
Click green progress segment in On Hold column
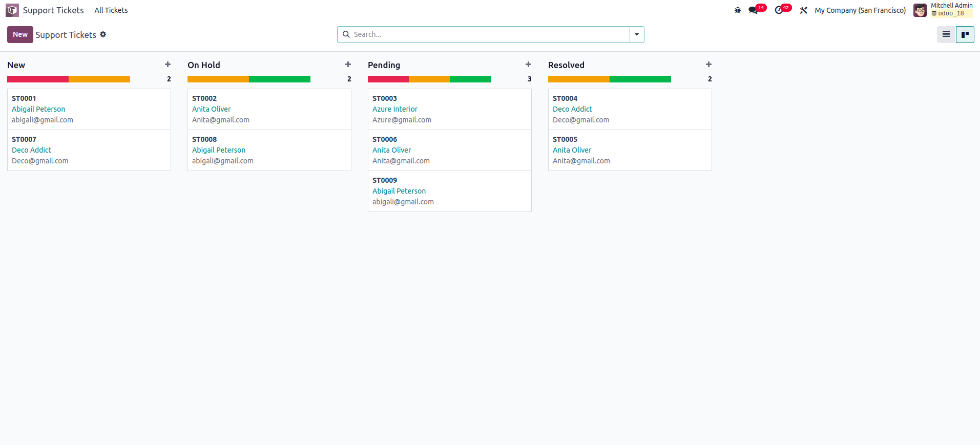pos(279,79)
